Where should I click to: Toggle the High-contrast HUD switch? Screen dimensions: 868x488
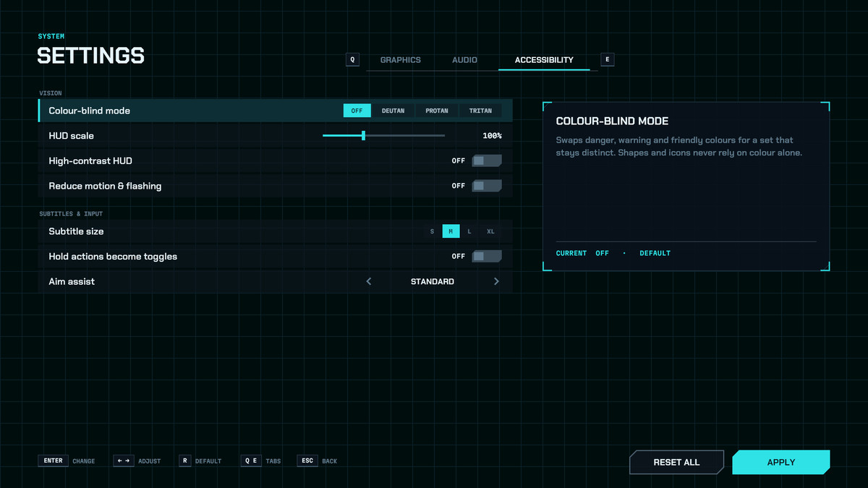[487, 160]
